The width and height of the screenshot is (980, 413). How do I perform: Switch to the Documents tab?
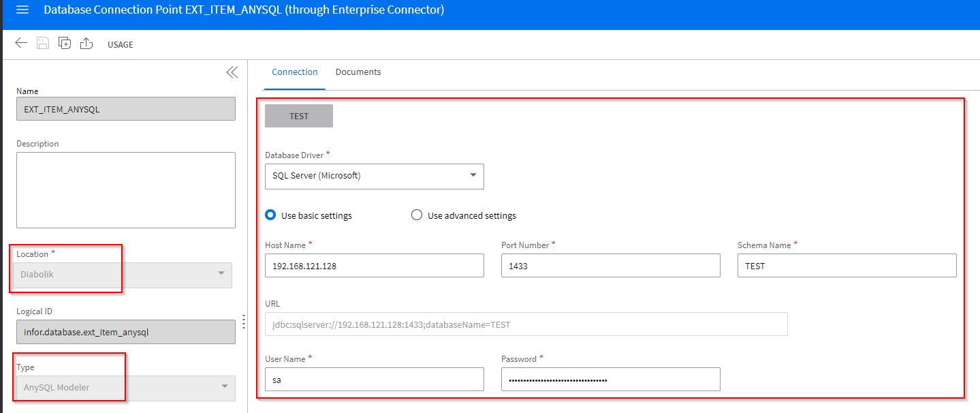358,72
